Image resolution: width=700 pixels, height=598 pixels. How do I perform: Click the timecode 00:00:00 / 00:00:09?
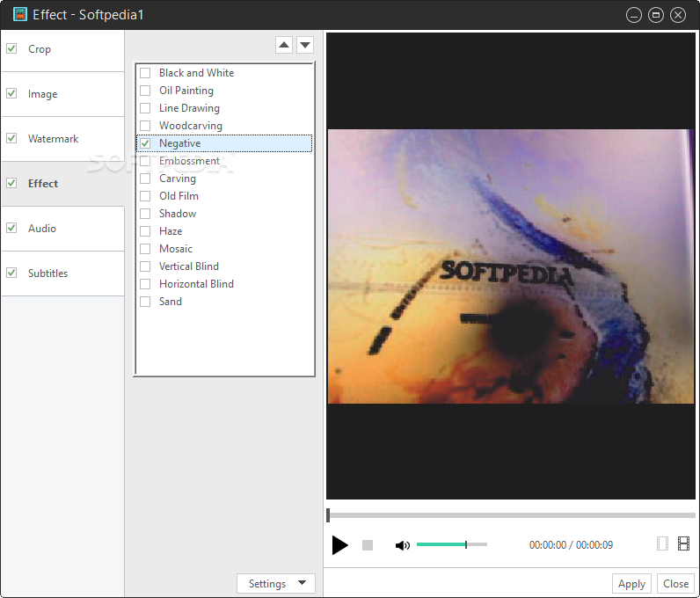tap(571, 545)
